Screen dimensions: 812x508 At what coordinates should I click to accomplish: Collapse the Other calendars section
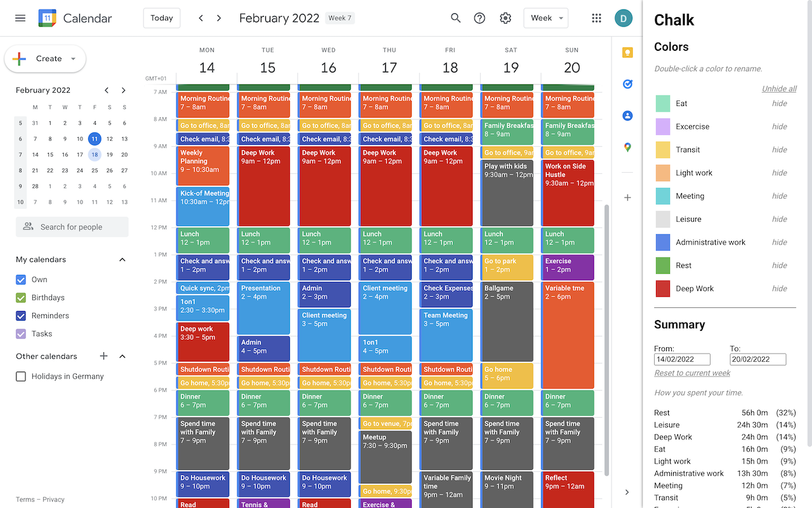(122, 357)
